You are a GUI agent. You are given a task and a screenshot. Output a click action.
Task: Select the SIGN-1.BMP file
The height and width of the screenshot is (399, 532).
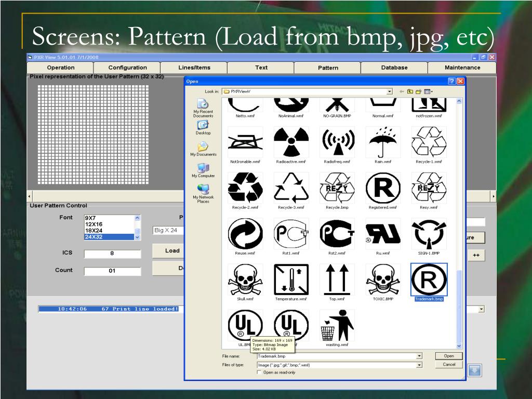point(429,237)
